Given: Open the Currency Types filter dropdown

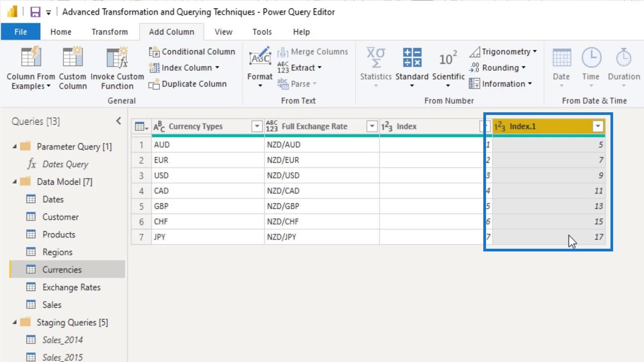Looking at the screenshot, I should (x=257, y=126).
